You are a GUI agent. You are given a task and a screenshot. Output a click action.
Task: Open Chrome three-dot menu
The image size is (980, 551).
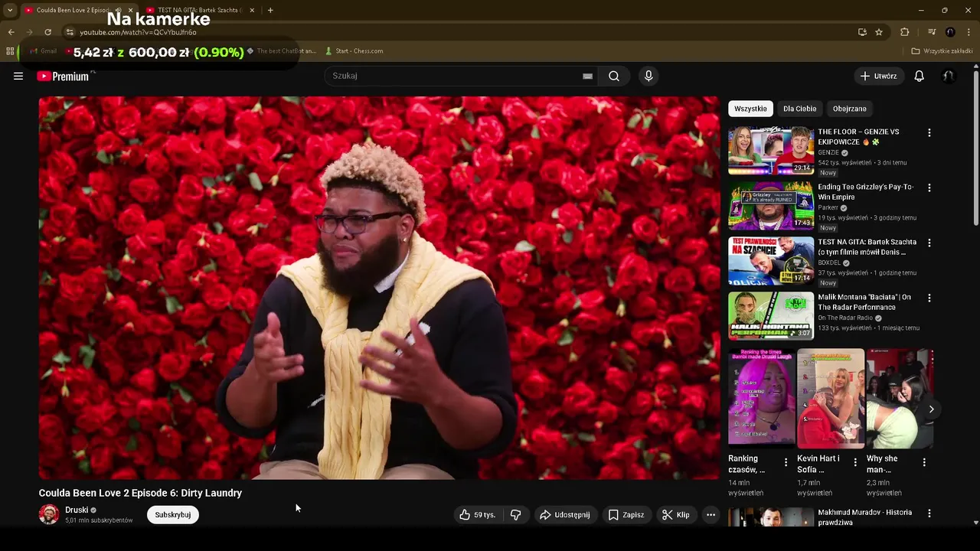(x=969, y=32)
